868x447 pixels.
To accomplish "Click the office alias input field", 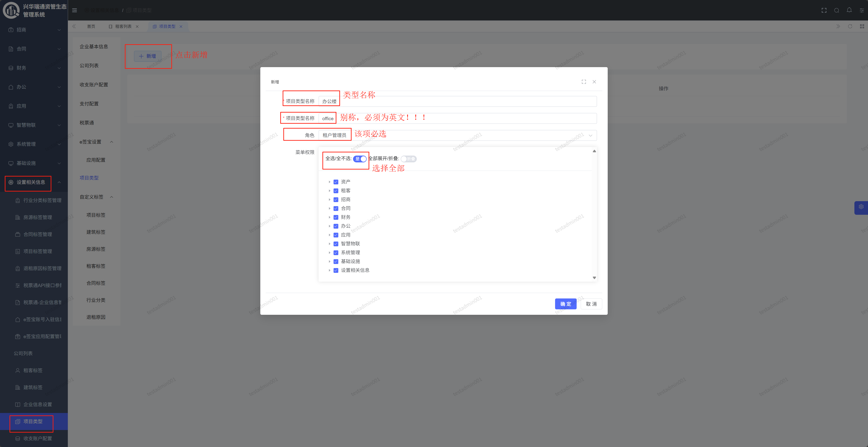I will click(457, 118).
